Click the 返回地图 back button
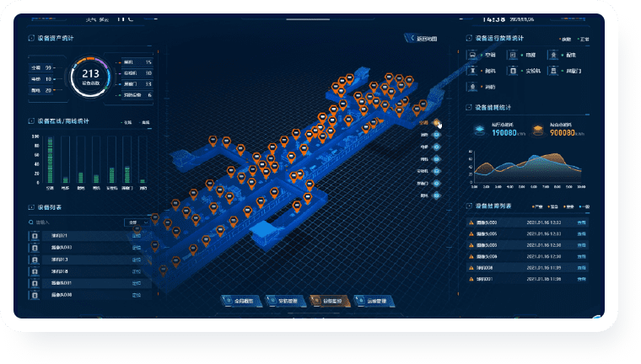Viewport: 641px width, 364px height. point(422,39)
